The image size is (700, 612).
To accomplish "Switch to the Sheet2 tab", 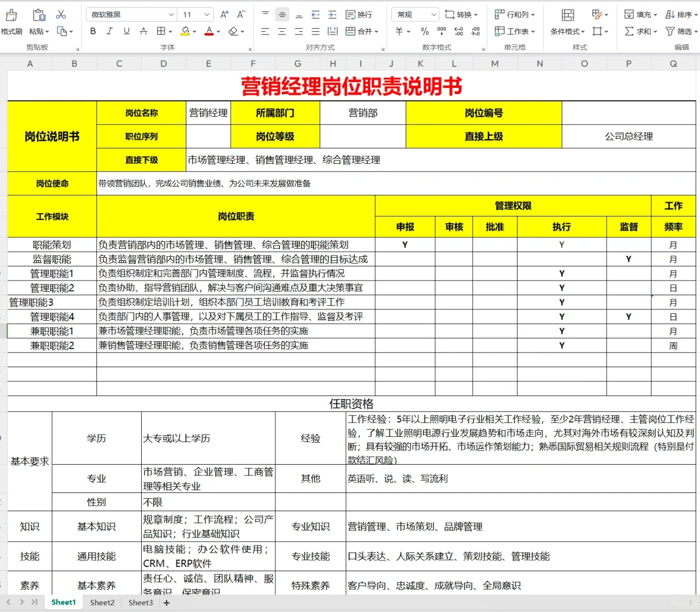I will (101, 602).
